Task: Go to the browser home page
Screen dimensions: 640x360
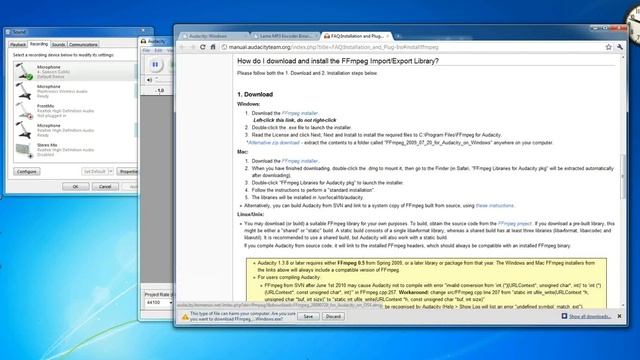Action: coord(213,47)
